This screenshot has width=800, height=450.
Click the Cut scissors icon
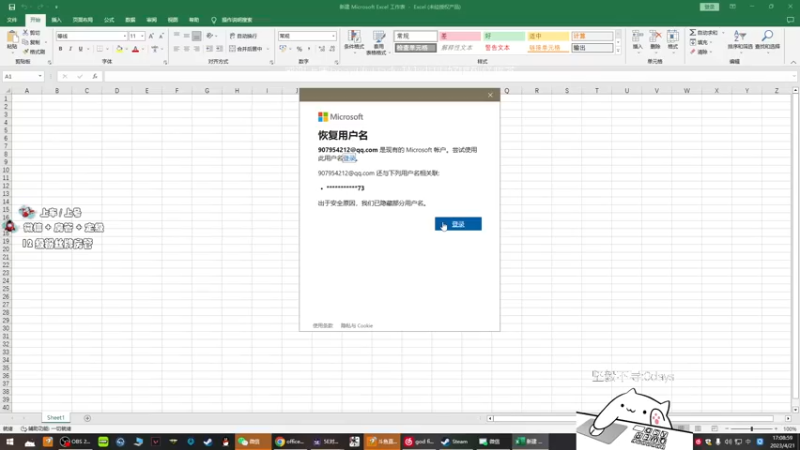click(x=26, y=33)
